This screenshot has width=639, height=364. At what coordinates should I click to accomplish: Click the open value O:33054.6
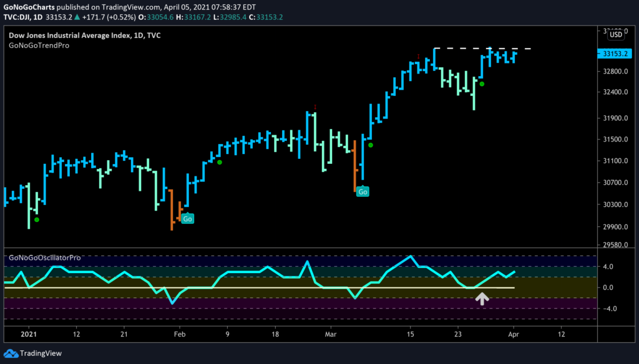click(156, 17)
